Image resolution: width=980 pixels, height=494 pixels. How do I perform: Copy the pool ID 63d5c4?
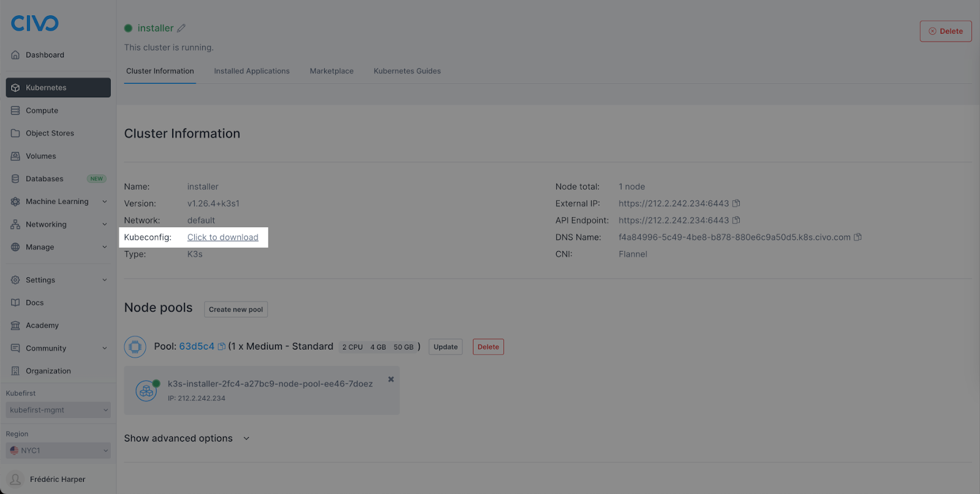[222, 346]
